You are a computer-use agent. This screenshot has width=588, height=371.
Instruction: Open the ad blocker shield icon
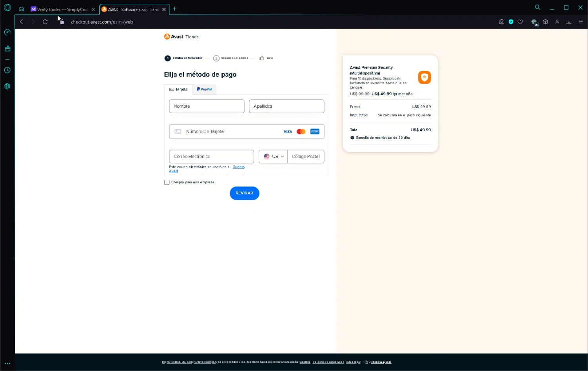(511, 22)
